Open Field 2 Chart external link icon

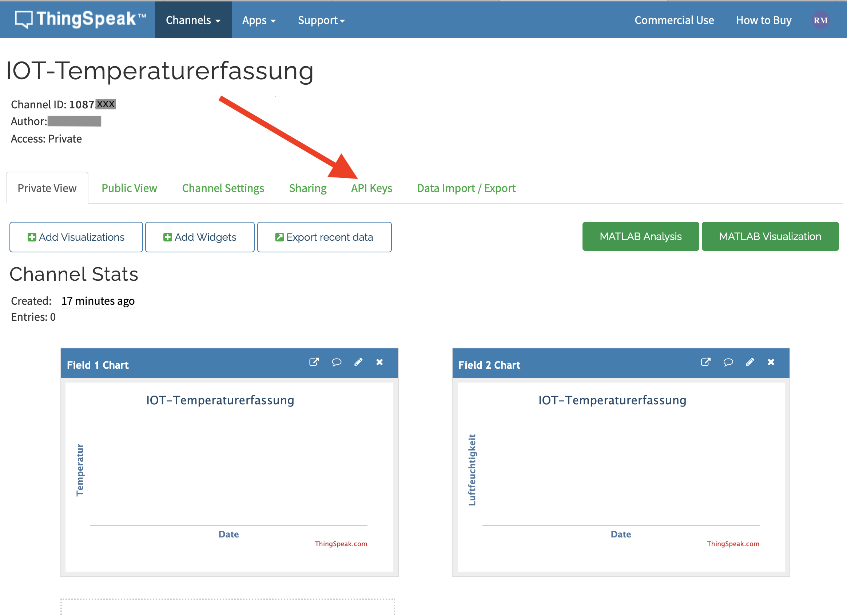[705, 362]
